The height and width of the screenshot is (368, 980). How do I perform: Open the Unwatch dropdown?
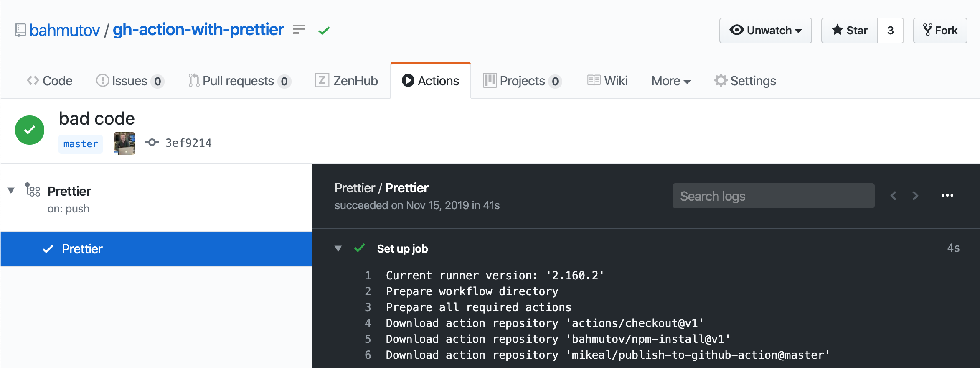[765, 31]
